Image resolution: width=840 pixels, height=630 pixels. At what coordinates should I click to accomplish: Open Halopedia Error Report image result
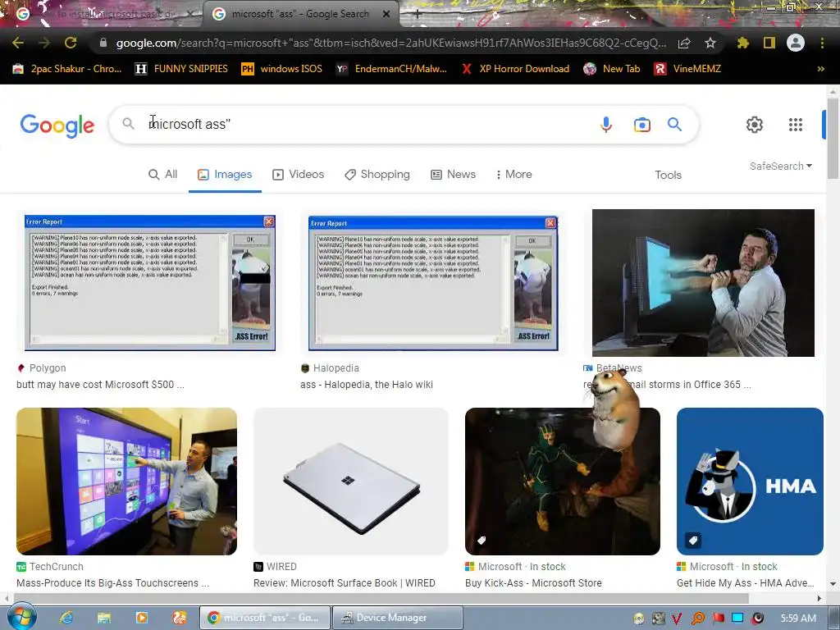(433, 283)
